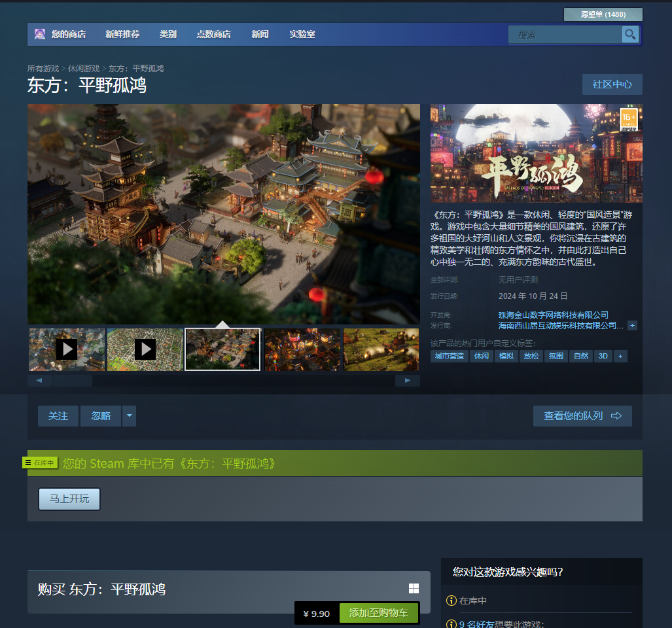The height and width of the screenshot is (628, 672).
Task: Click the main screenshot viewer image
Action: coord(224,214)
